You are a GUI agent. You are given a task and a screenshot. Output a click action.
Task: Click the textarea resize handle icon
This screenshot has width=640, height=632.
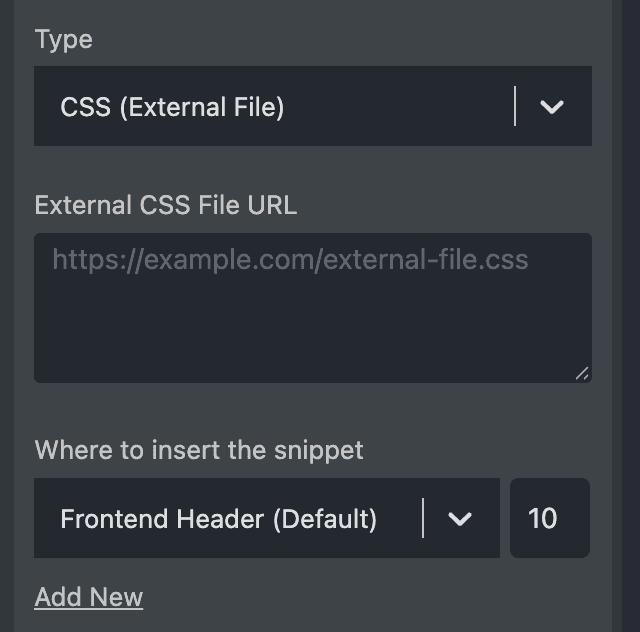click(x=582, y=373)
